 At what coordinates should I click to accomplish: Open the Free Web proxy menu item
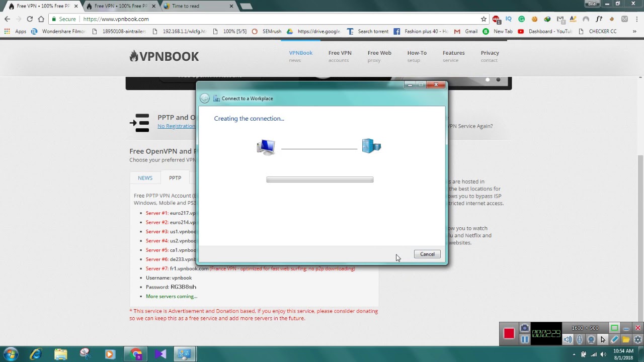point(379,56)
